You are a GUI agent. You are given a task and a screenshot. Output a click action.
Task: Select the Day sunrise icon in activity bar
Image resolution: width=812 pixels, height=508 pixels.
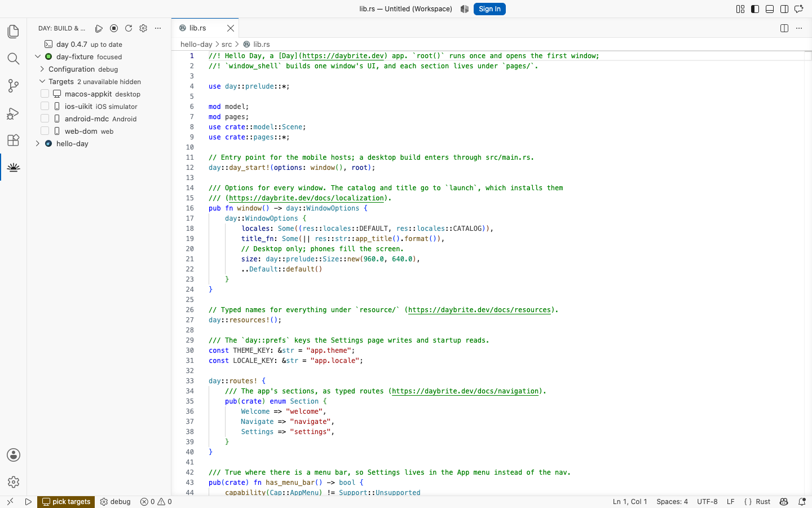(14, 167)
